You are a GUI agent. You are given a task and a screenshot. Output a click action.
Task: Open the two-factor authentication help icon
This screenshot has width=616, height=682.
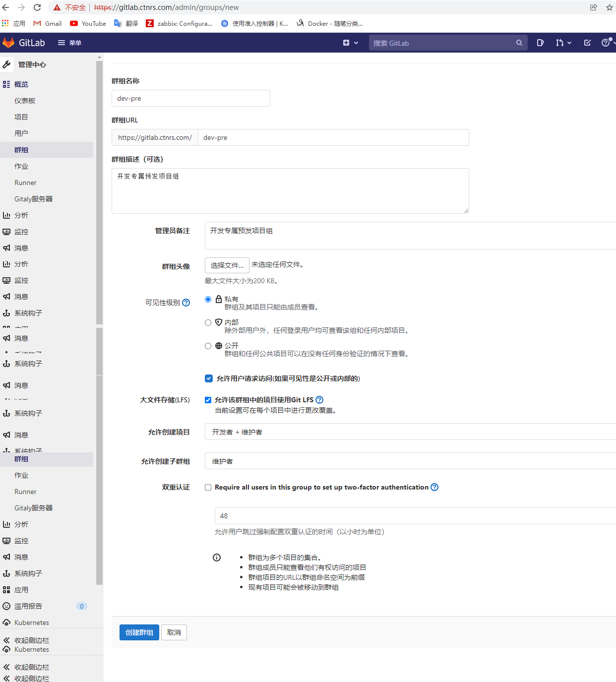[x=434, y=487]
